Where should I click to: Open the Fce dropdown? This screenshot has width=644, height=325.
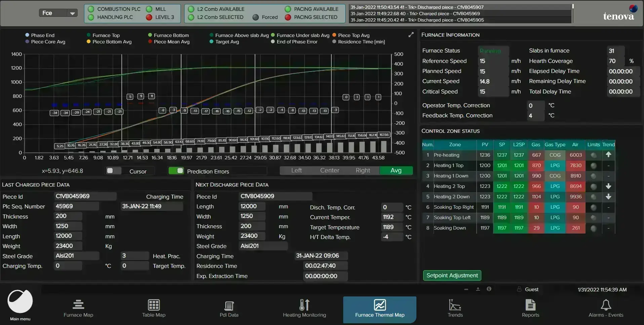[x=58, y=13]
